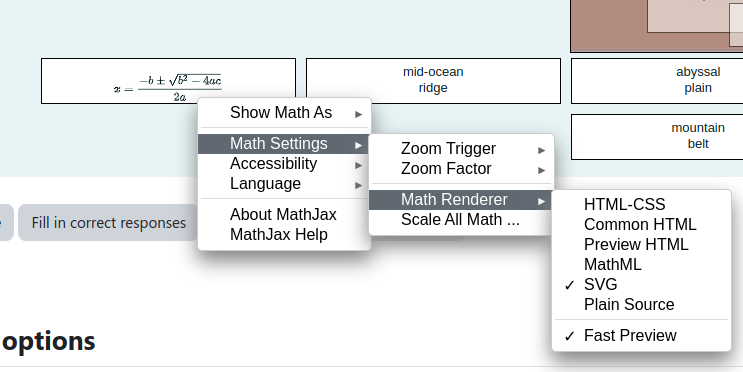Choose Scale All Math option

coord(462,220)
